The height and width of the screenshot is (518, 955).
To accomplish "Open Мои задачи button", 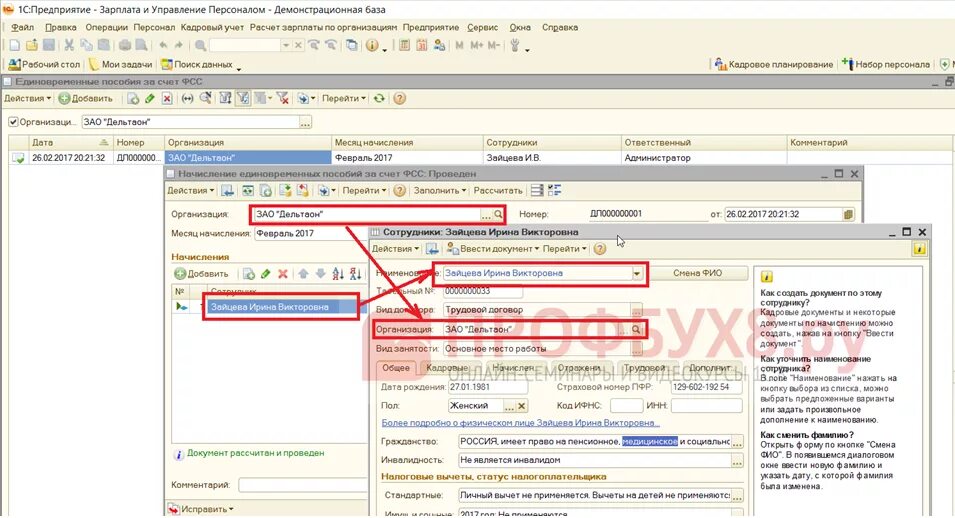I will 120,64.
